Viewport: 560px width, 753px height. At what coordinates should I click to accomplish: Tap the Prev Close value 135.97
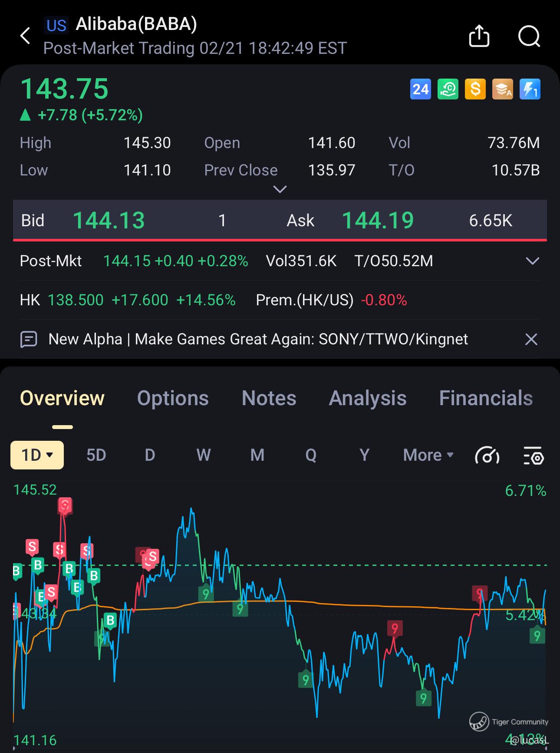[x=332, y=170]
